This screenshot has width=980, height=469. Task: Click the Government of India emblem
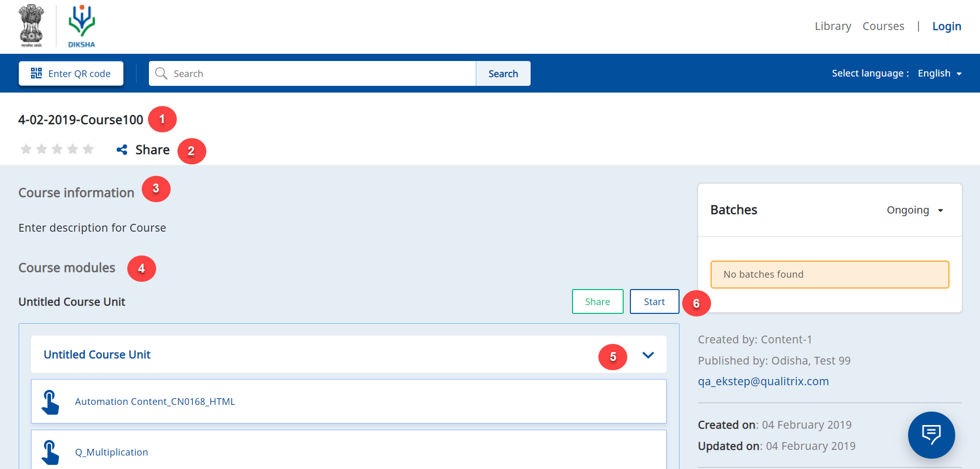tap(32, 26)
